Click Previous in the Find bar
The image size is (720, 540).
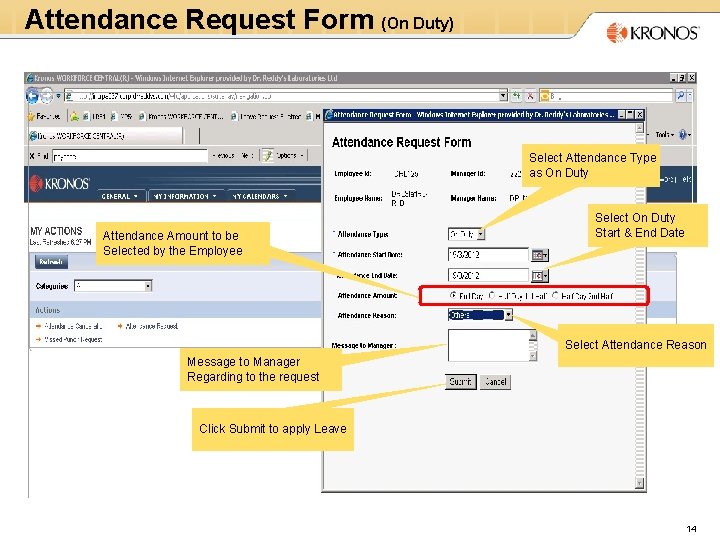pyautogui.click(x=224, y=156)
